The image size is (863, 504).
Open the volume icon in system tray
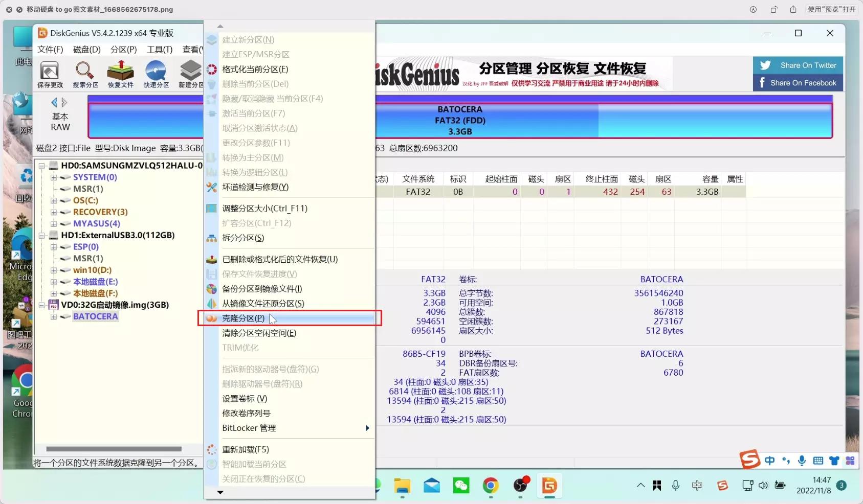pyautogui.click(x=764, y=486)
